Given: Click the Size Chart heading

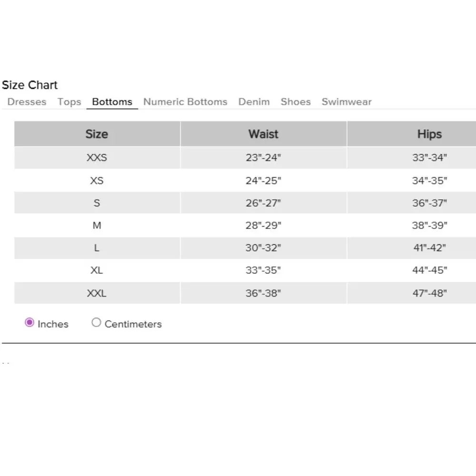Looking at the screenshot, I should point(30,85).
